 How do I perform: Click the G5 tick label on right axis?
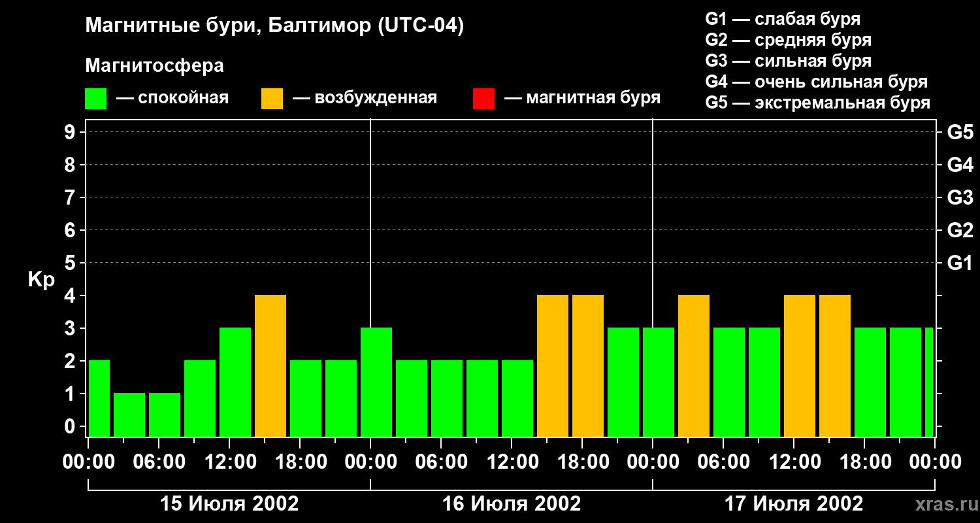[960, 132]
